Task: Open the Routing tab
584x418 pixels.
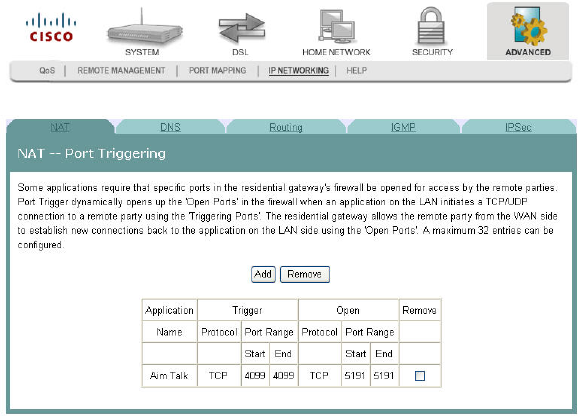Action: tap(286, 127)
